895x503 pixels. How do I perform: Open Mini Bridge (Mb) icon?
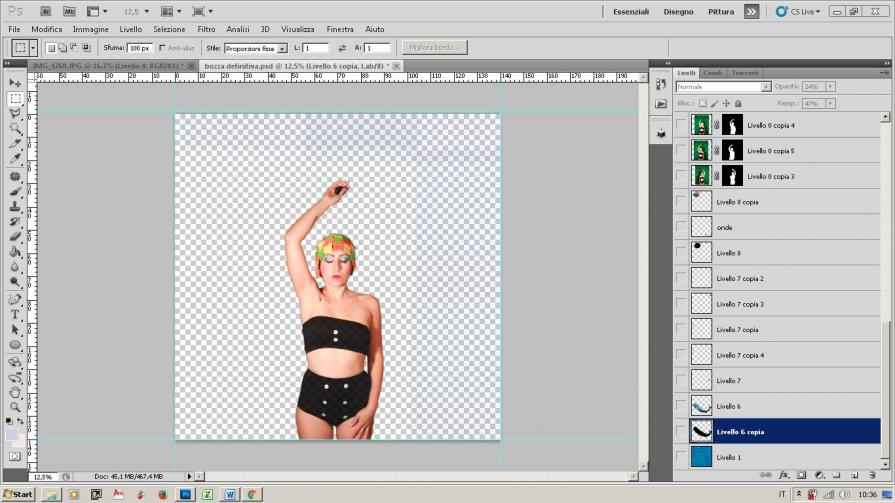click(x=69, y=11)
